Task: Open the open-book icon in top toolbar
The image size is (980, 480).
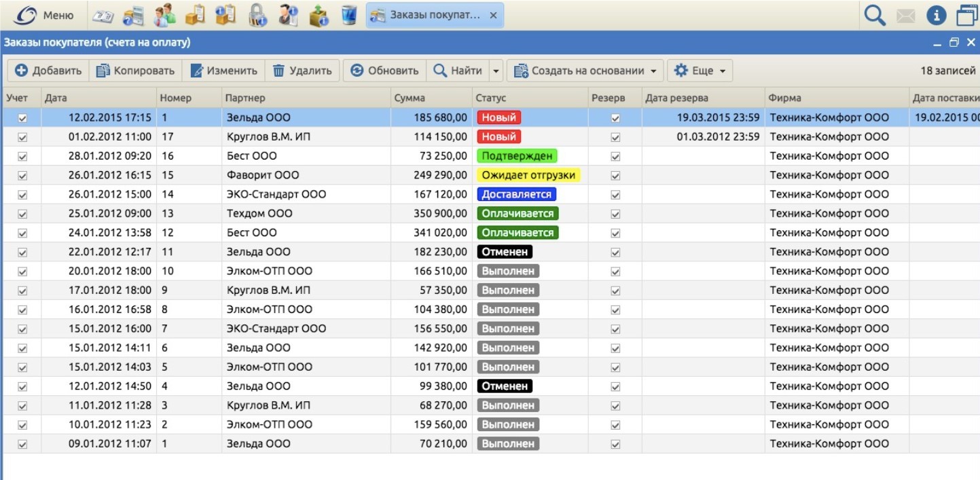Action: coord(103,15)
